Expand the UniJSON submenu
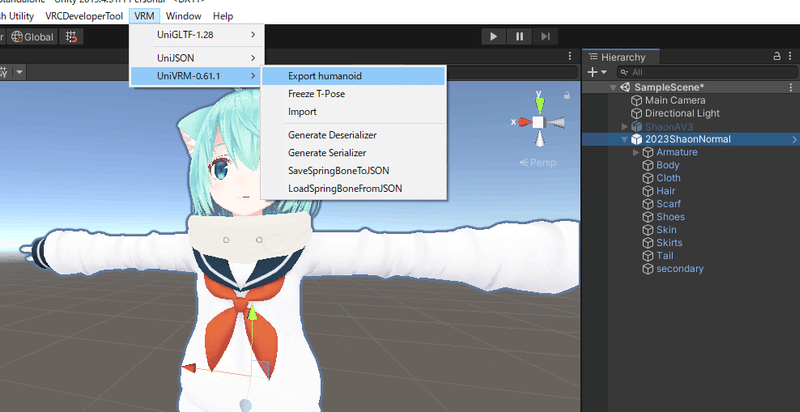 coord(197,58)
